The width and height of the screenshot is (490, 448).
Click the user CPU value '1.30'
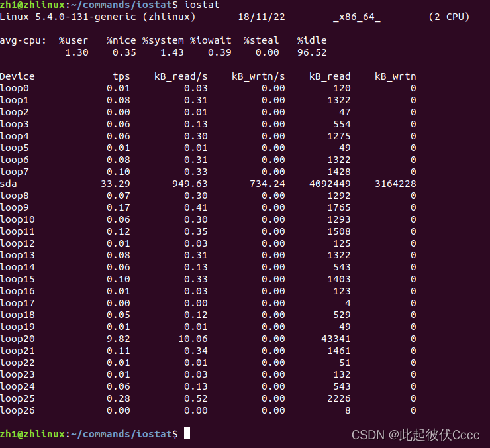point(77,52)
